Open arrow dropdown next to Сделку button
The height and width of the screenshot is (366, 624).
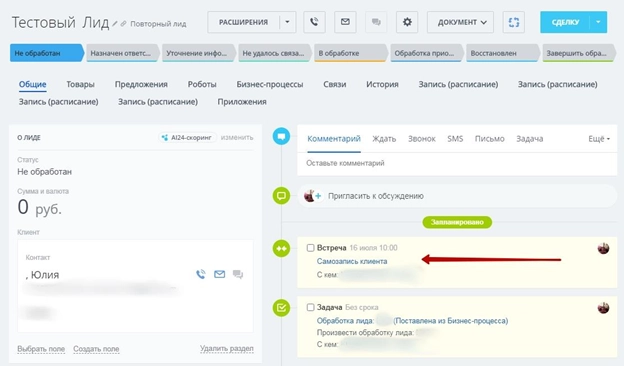(598, 22)
